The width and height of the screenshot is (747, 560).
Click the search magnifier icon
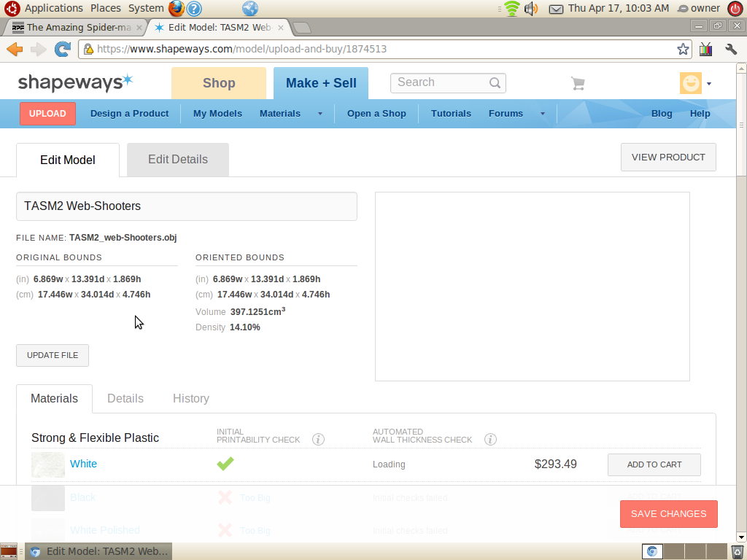click(x=495, y=83)
